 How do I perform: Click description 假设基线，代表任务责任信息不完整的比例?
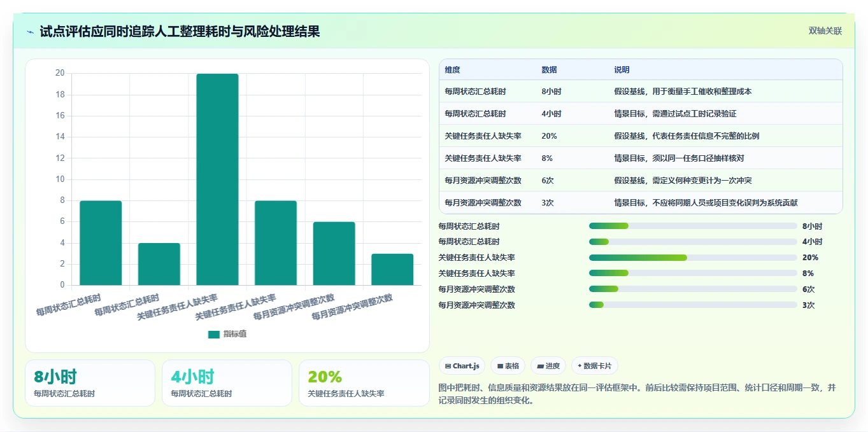point(687,136)
